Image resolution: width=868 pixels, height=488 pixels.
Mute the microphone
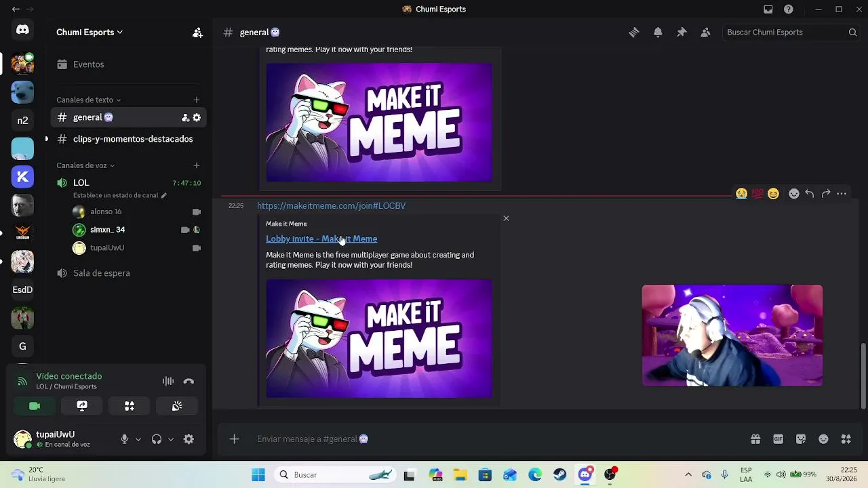[x=124, y=439]
